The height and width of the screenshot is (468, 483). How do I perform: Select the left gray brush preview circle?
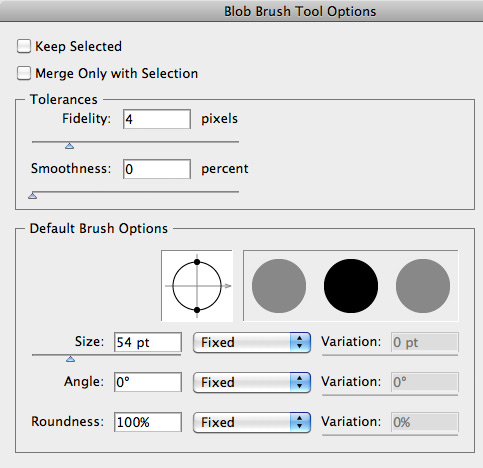[x=279, y=286]
